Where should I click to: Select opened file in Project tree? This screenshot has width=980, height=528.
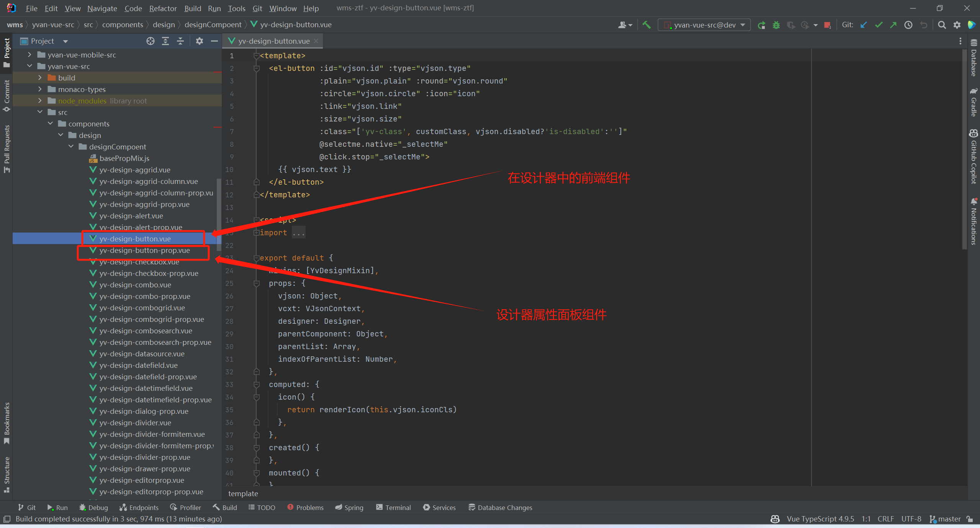click(151, 41)
